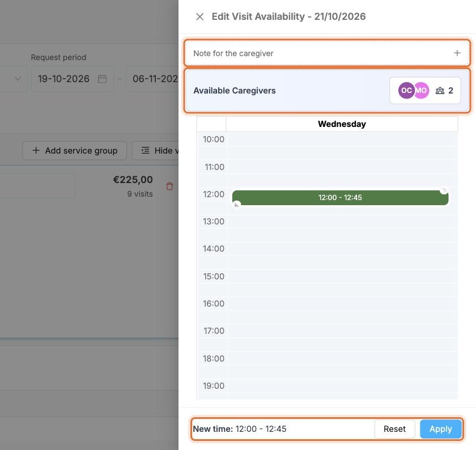Open calendar for start date 19-10-2026
This screenshot has height=450, width=476.
click(103, 79)
